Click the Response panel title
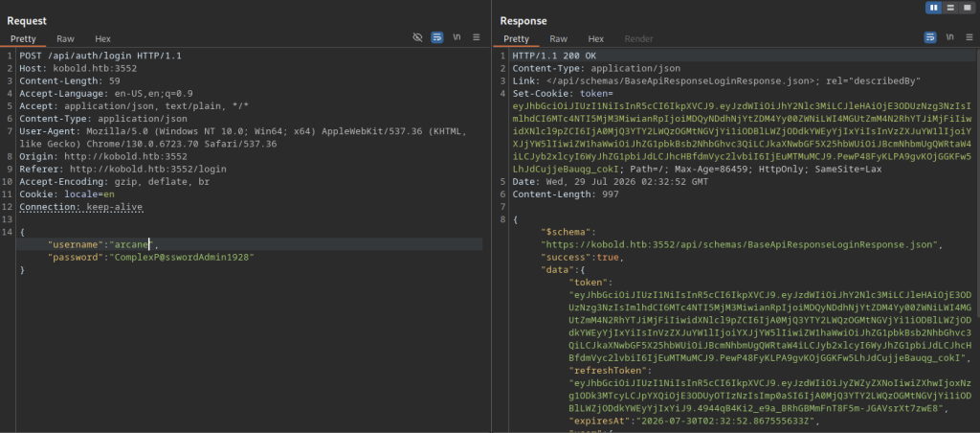 click(x=523, y=21)
